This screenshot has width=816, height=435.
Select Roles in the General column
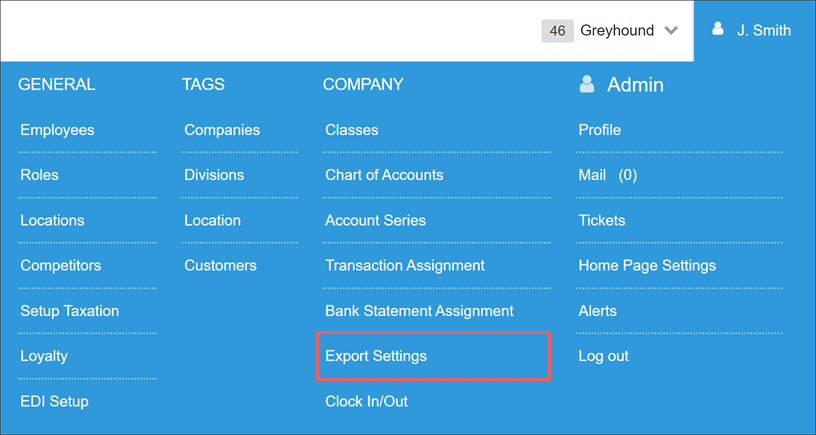40,175
